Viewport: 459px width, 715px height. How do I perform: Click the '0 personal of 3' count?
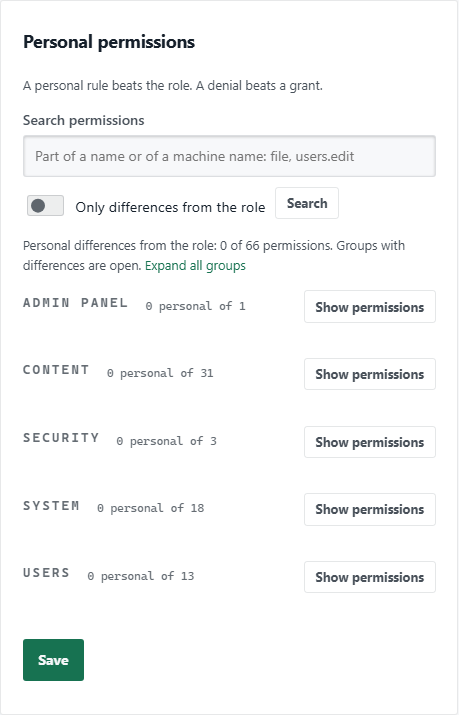166,441
